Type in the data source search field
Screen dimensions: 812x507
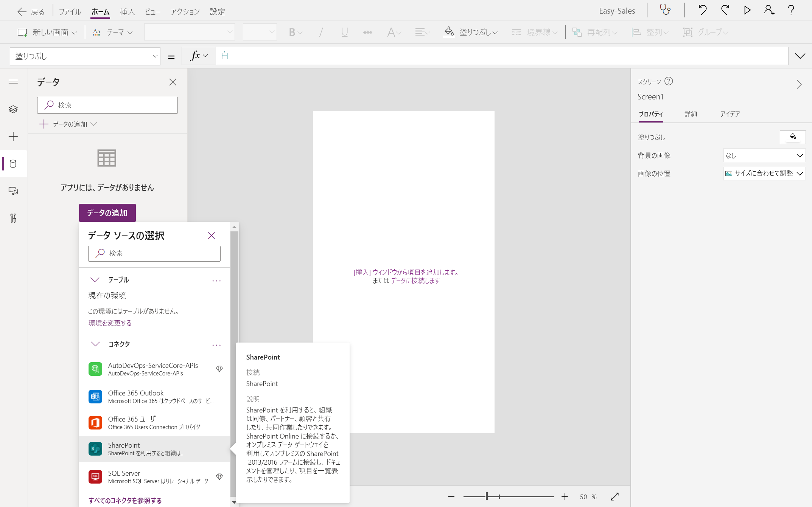pos(154,253)
